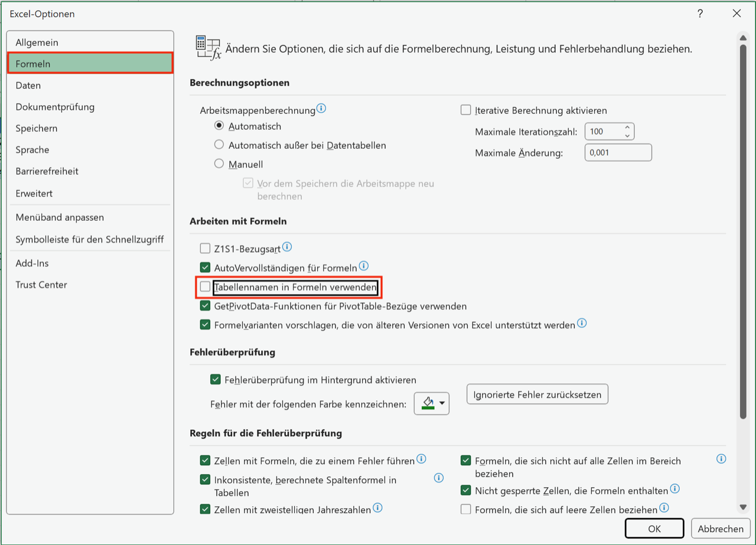Click the formula calculator header icon
This screenshot has height=545, width=756.
pos(208,48)
